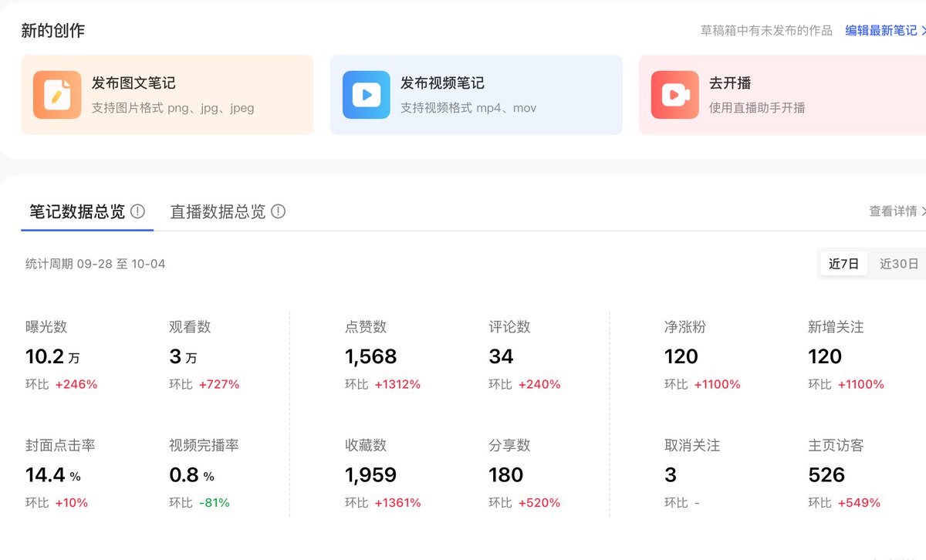Click the +10% change under 封面点击率
Screen dimensions: 926x560
[71, 503]
